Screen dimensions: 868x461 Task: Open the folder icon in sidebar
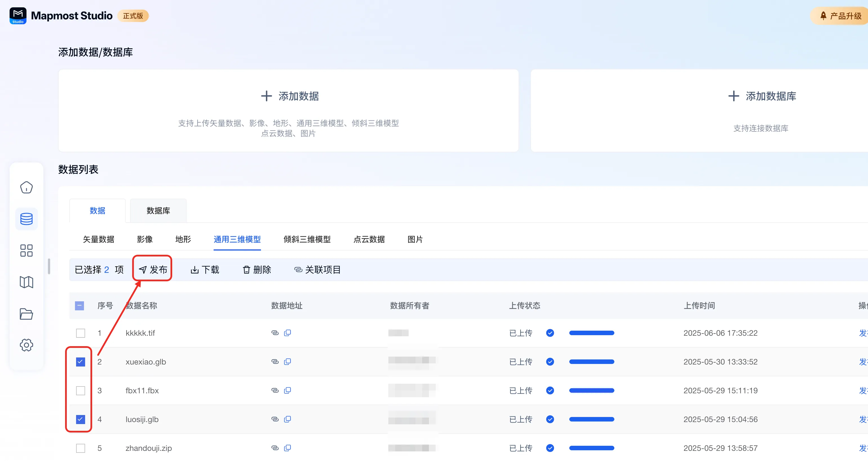(26, 314)
